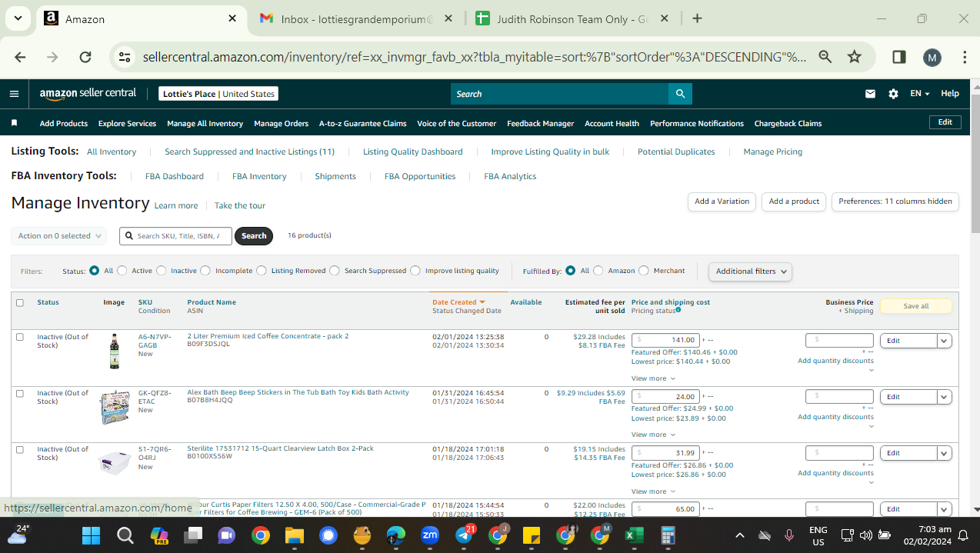Open Edit dropdown arrow for Iced Coffee row

(x=945, y=341)
